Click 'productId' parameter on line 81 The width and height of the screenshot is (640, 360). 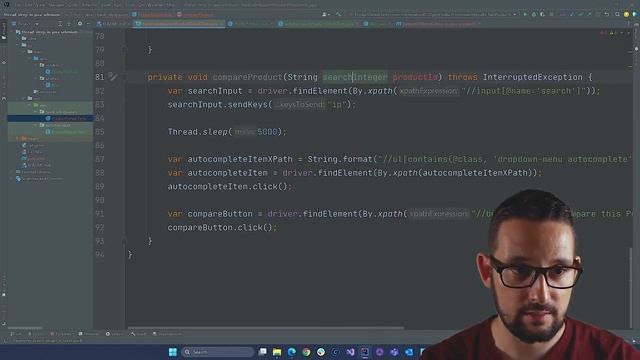[x=415, y=77]
